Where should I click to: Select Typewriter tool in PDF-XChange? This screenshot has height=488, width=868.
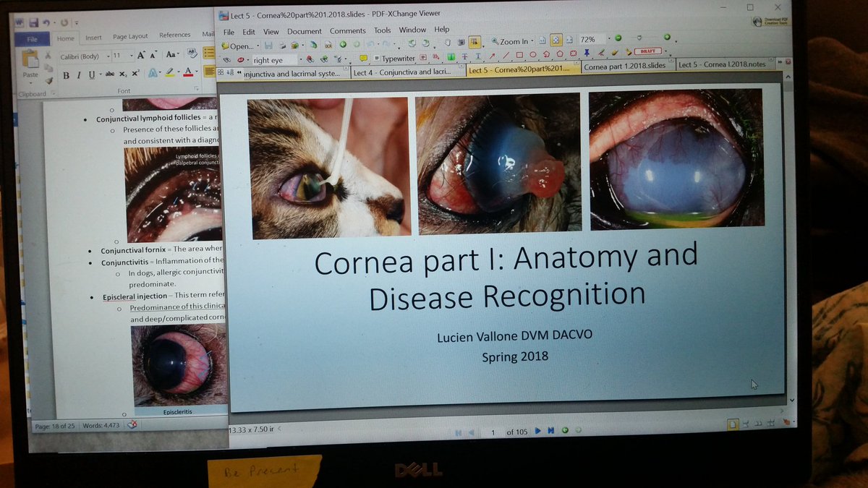(394, 58)
